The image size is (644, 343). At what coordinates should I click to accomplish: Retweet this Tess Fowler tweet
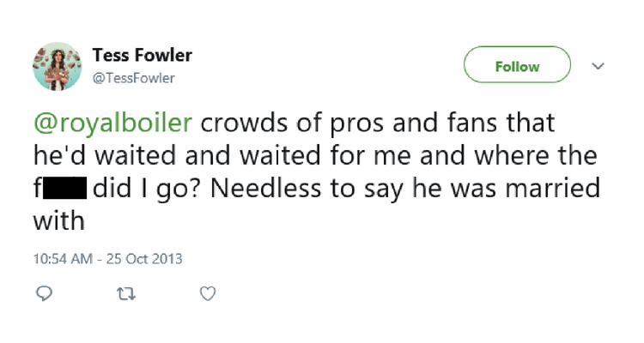125,293
